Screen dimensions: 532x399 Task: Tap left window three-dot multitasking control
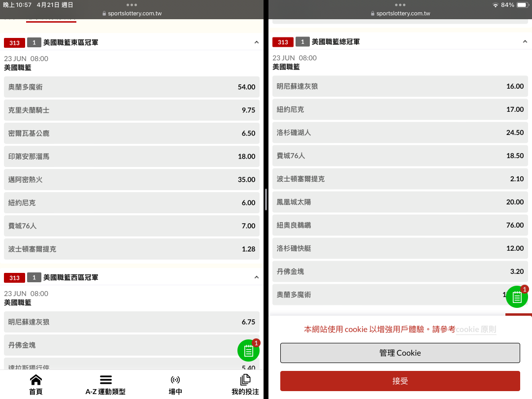132,5
